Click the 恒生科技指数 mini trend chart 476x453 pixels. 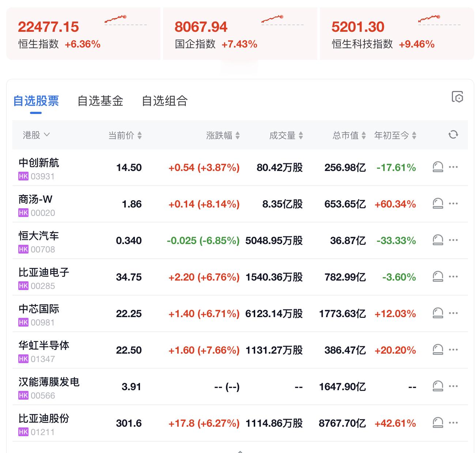click(x=439, y=20)
